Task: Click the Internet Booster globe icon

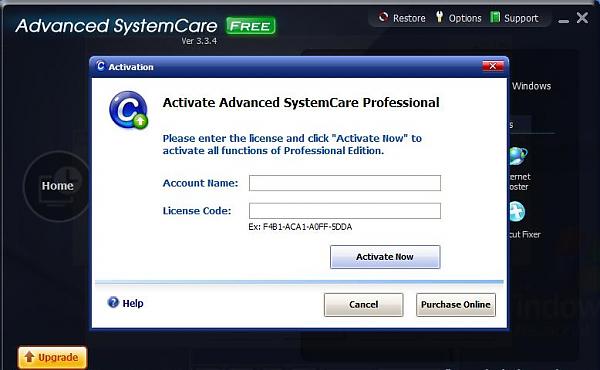Action: pyautogui.click(x=518, y=156)
